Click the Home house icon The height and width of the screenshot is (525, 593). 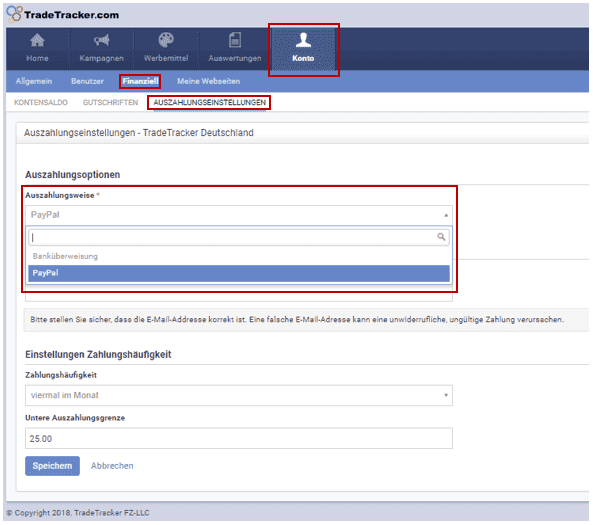37,40
